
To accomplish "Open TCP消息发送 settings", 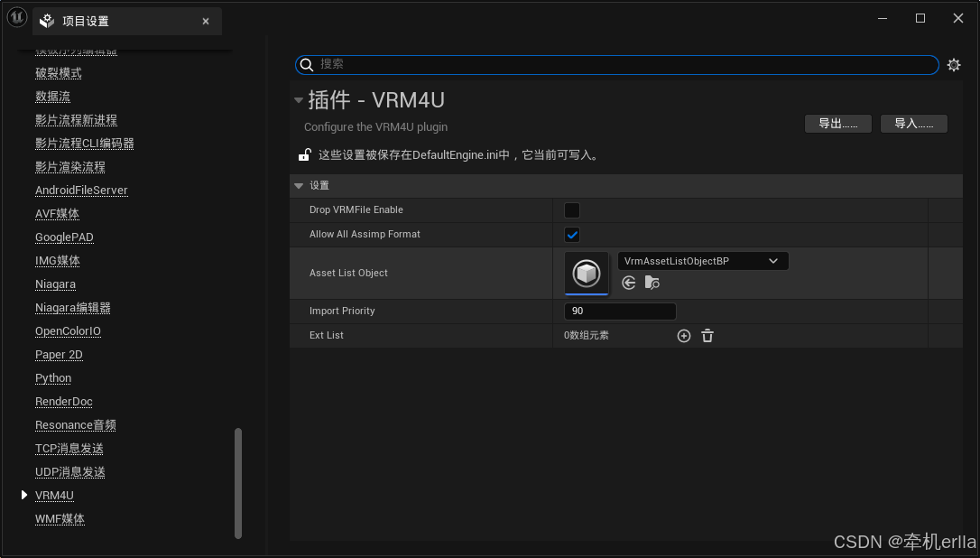I will tap(69, 448).
